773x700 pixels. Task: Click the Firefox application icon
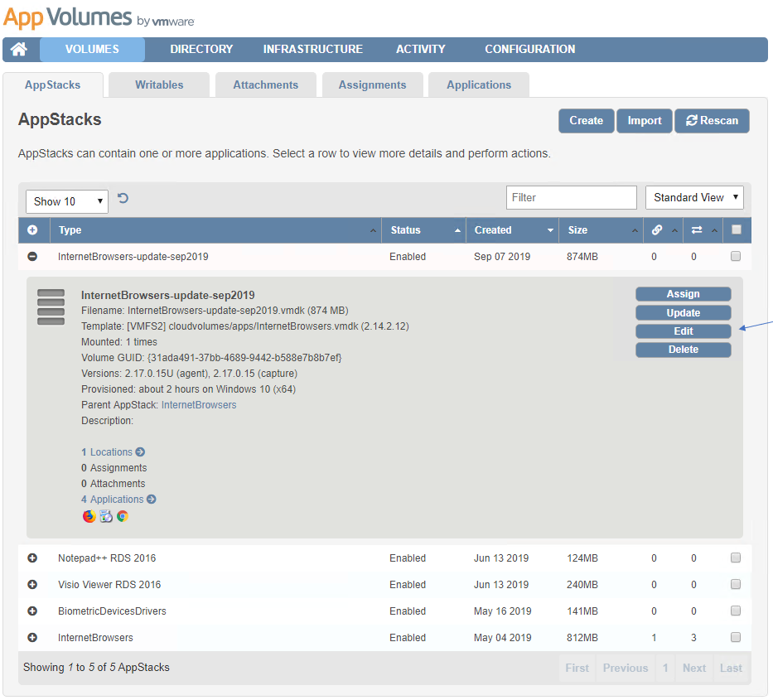coord(89,516)
